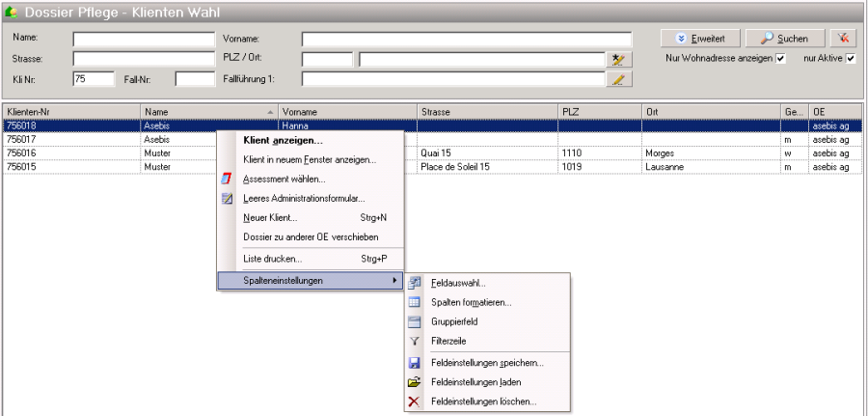
Task: Select Klient in neuem Fenster anzeigen...
Action: coord(310,160)
